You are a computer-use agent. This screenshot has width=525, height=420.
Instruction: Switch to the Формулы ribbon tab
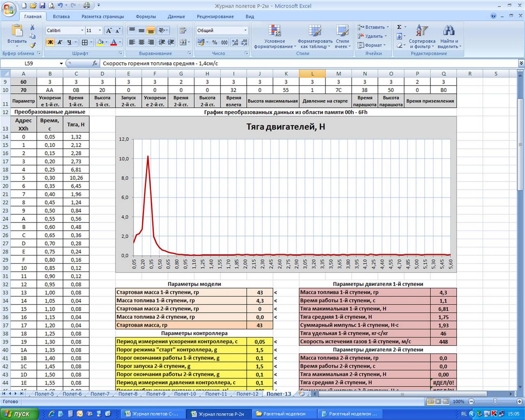(146, 16)
